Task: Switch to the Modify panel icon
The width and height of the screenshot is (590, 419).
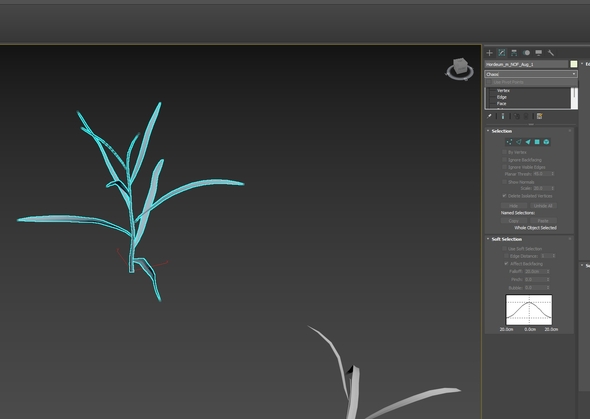Action: [502, 53]
